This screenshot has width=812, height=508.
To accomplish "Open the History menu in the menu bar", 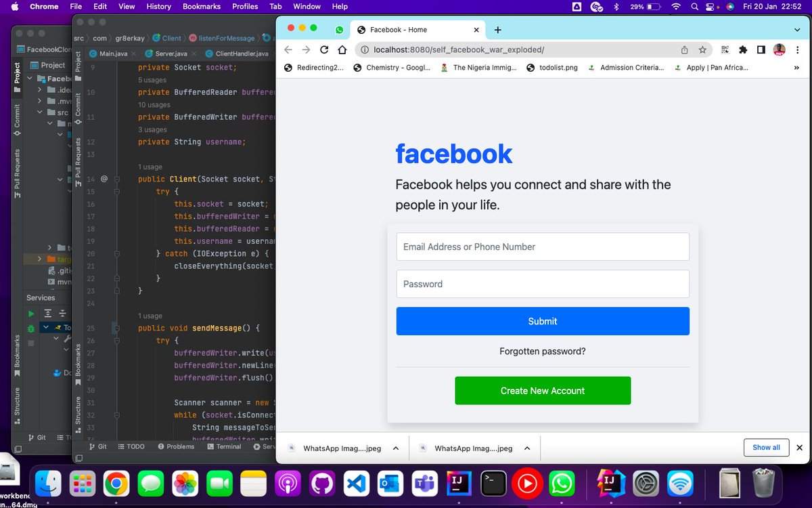I will pos(158,6).
